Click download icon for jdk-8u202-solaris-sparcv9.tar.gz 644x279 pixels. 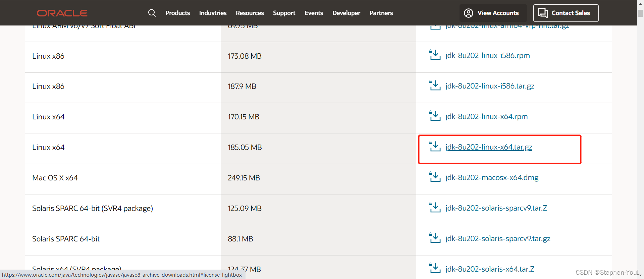435,238
